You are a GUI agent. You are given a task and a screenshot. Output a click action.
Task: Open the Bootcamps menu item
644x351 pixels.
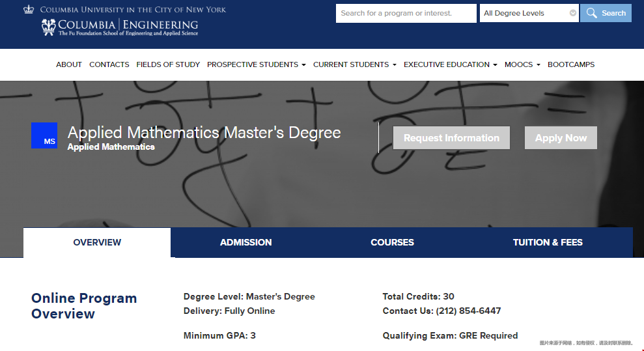tap(571, 64)
